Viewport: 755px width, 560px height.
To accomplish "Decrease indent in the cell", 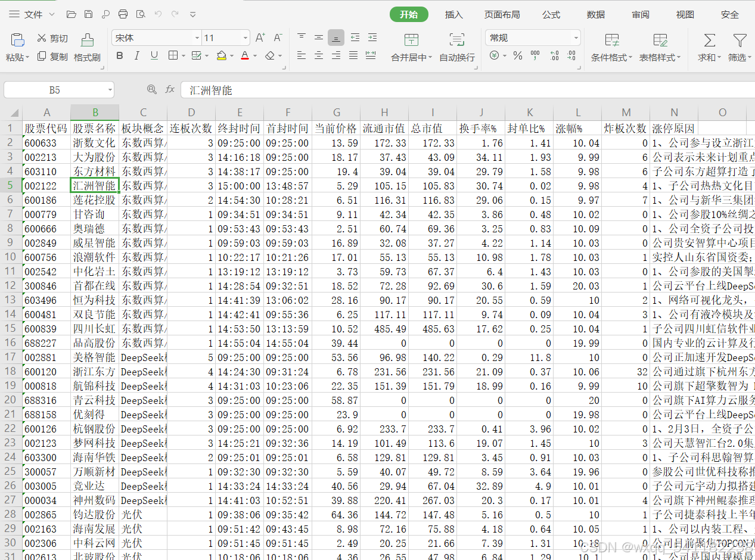I will point(355,38).
